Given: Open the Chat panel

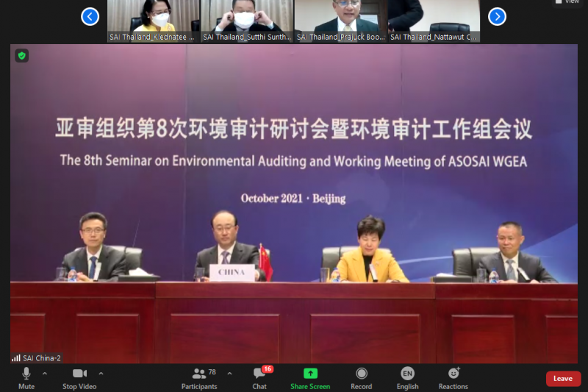Looking at the screenshot, I should [x=259, y=378].
